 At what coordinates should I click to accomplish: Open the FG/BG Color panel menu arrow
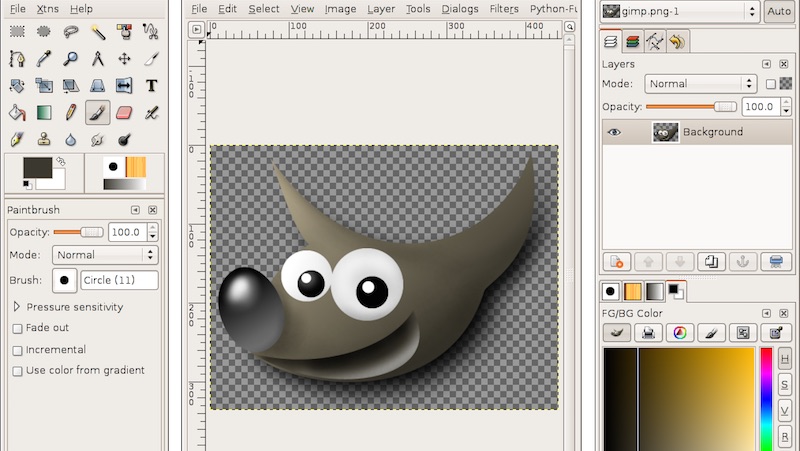766,313
